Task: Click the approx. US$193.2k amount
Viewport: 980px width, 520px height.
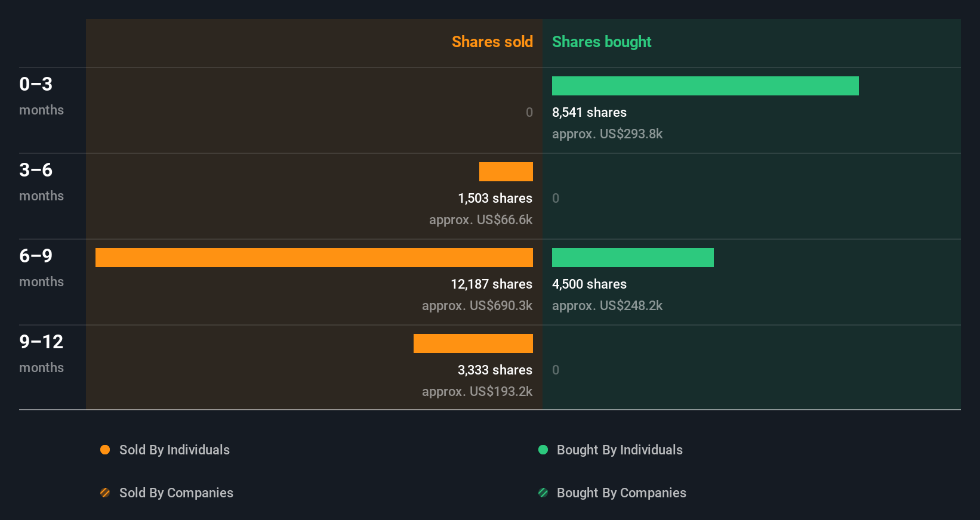Action: (477, 391)
